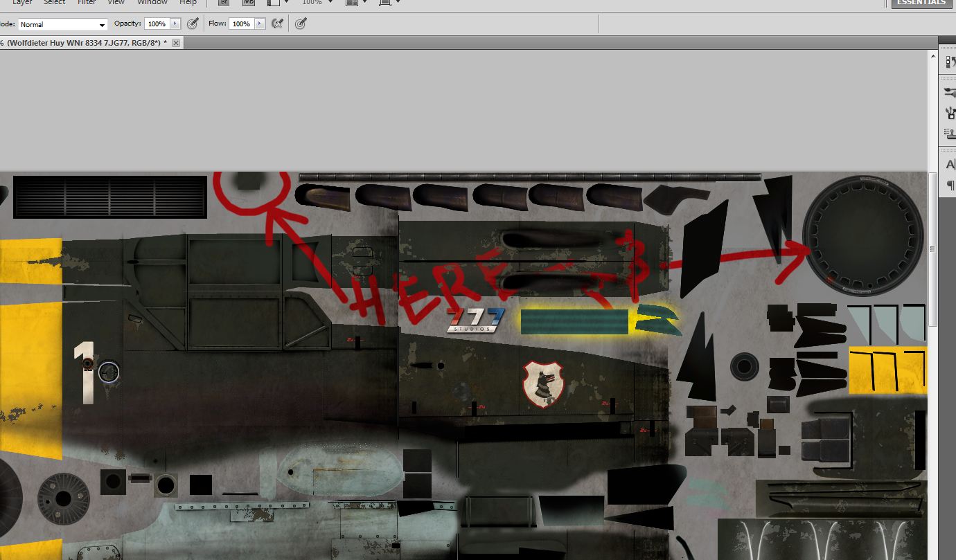Viewport: 956px width, 560px height.
Task: Open the blending Mode dropdown set to Normal
Action: [x=62, y=24]
